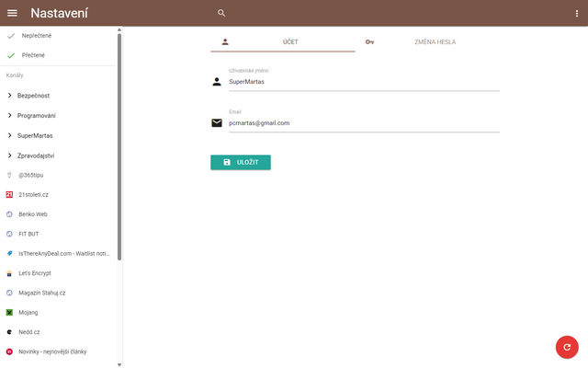Screen dimensions: 588x368
Task: Click the FIT BUT globe icon
Action: click(9, 234)
